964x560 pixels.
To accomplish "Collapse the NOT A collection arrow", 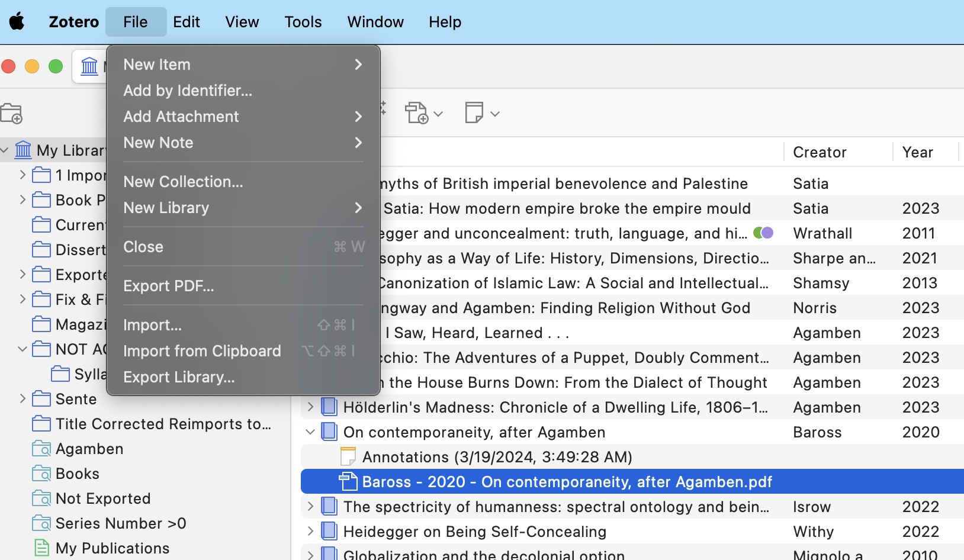I will (23, 349).
